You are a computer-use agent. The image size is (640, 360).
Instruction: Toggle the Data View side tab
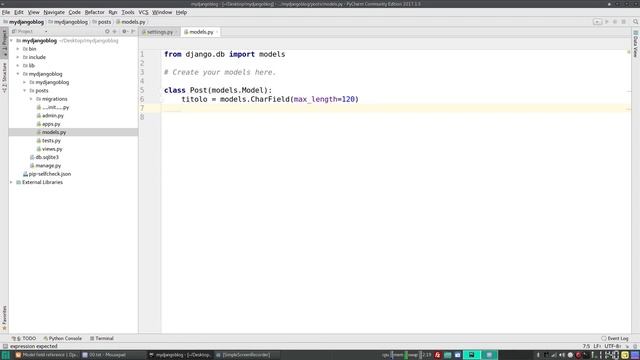[636, 43]
